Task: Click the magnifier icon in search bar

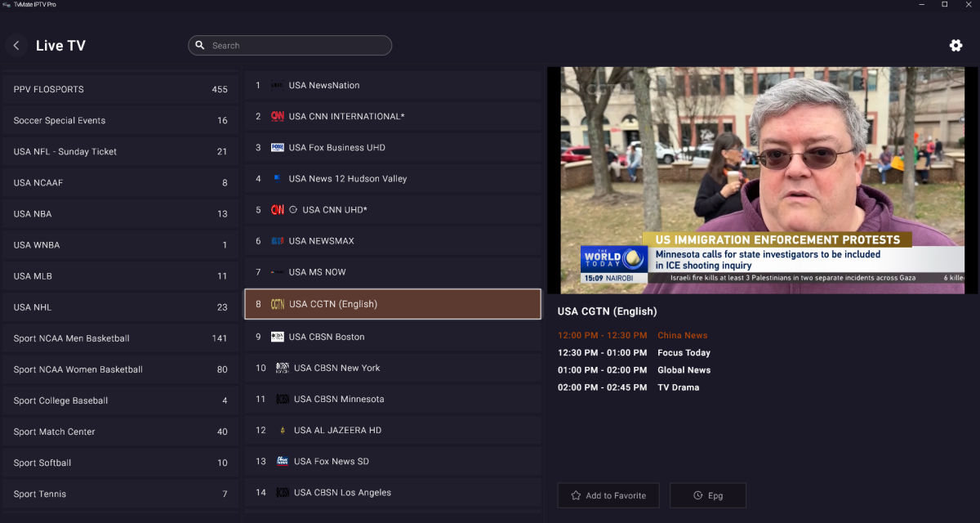Action: coord(201,46)
